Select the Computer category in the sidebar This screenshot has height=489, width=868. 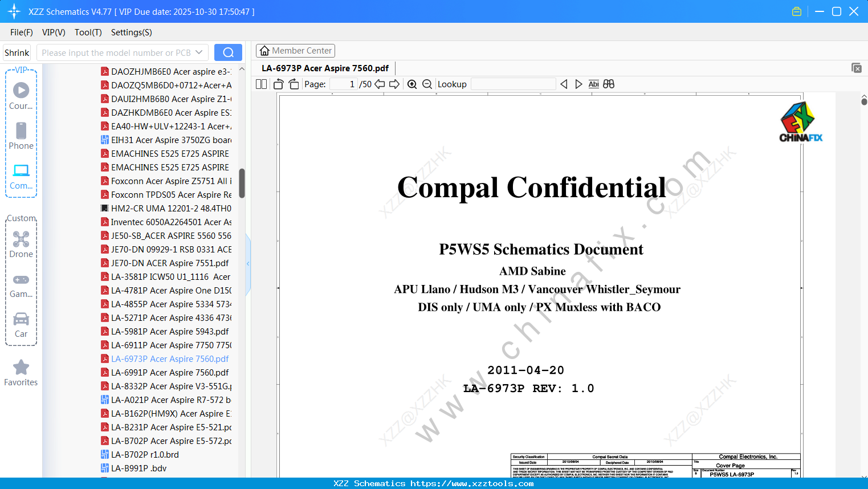pos(21,176)
